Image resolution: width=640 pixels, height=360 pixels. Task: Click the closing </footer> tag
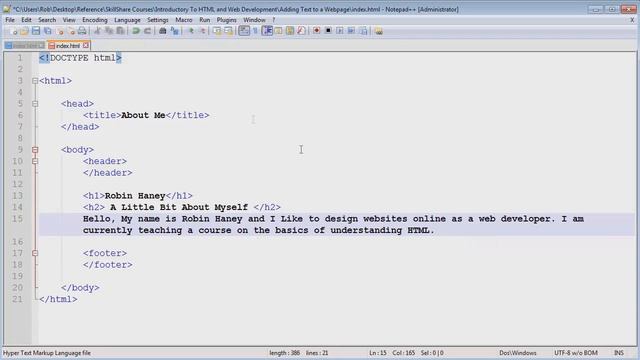point(107,265)
